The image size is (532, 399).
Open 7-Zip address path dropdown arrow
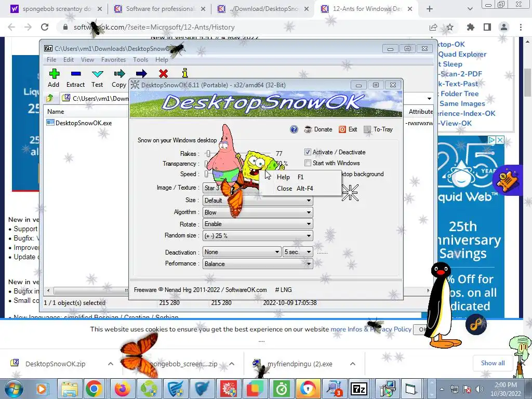[429, 98]
